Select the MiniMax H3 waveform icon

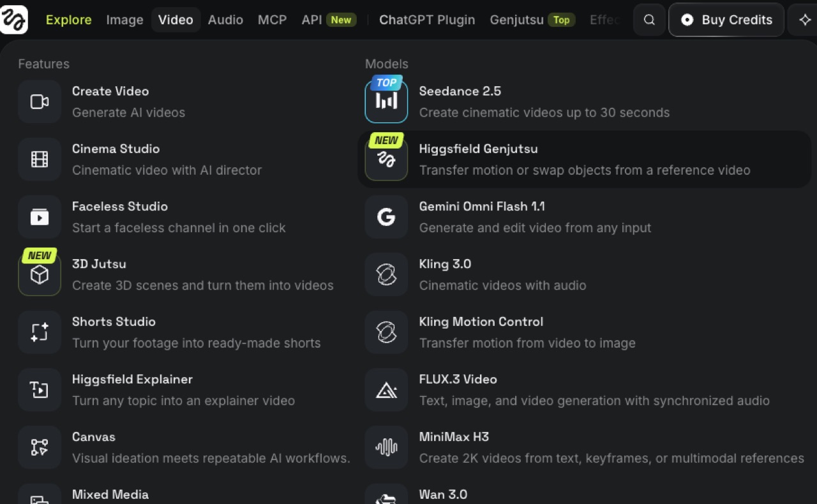tap(386, 447)
